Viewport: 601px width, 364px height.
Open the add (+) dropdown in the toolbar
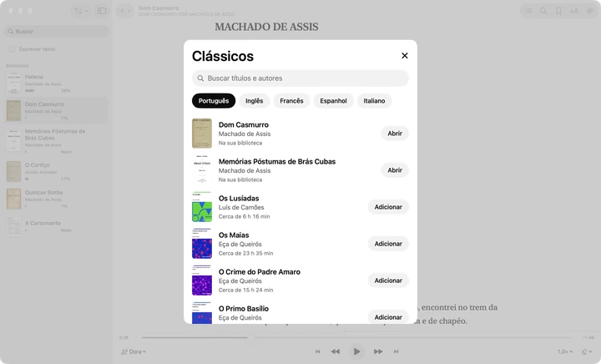click(124, 11)
